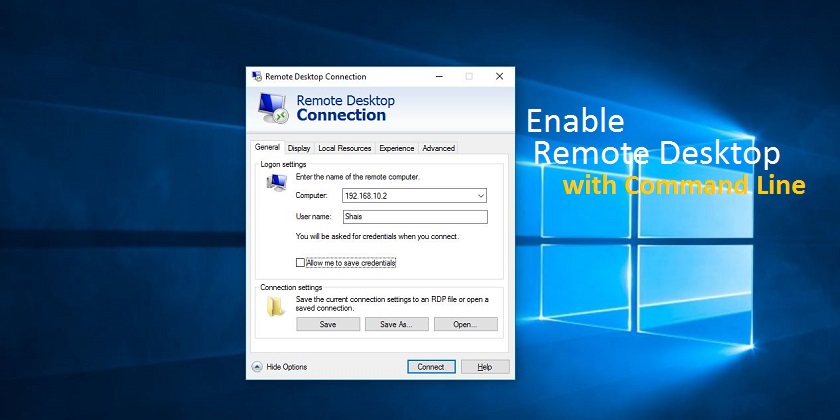Click the 'Hide Options' label text
This screenshot has width=840, height=420.
pyautogui.click(x=287, y=367)
